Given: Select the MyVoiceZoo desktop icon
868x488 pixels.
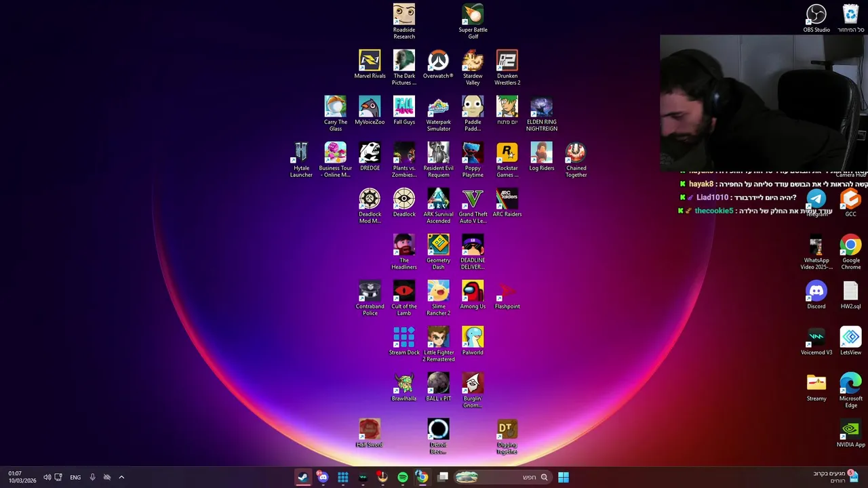Looking at the screenshot, I should pos(370,110).
